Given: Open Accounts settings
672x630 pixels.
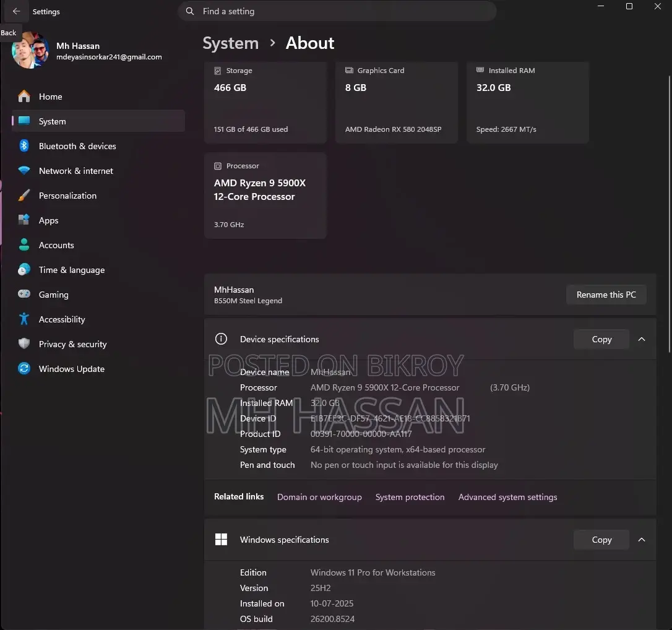Looking at the screenshot, I should pyautogui.click(x=98, y=244).
